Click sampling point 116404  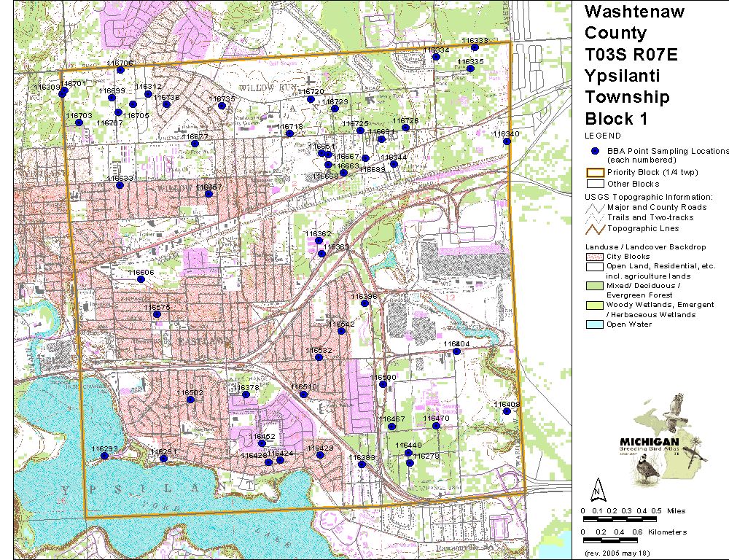pos(457,351)
